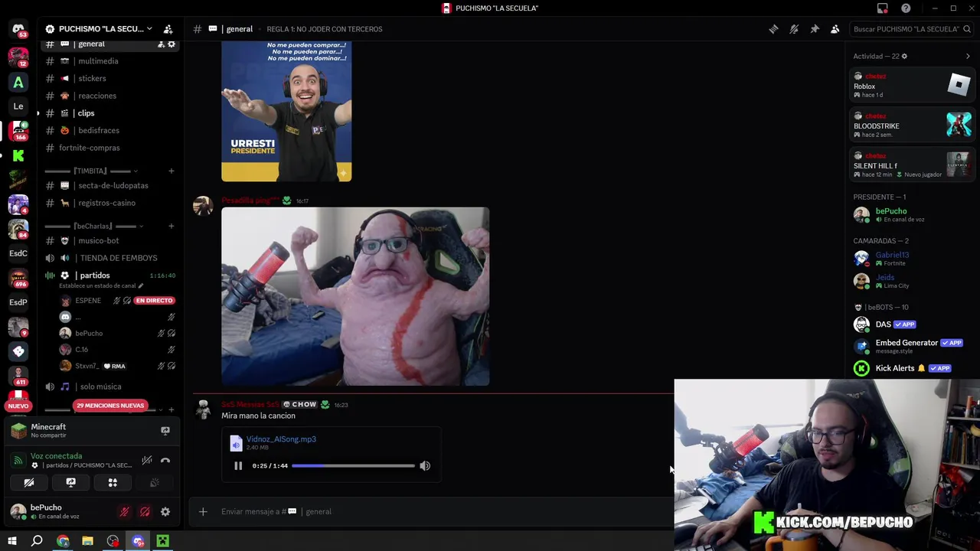The height and width of the screenshot is (551, 980).
Task: Click bePucho avatar in user panel
Action: [18, 512]
